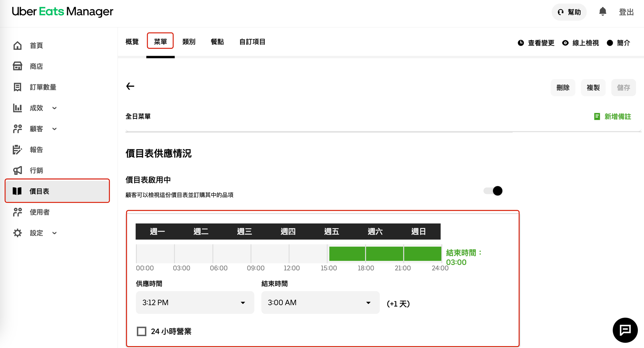Expand the 設定 settings chevron
Image resolution: width=644 pixels, height=348 pixels.
54,233
